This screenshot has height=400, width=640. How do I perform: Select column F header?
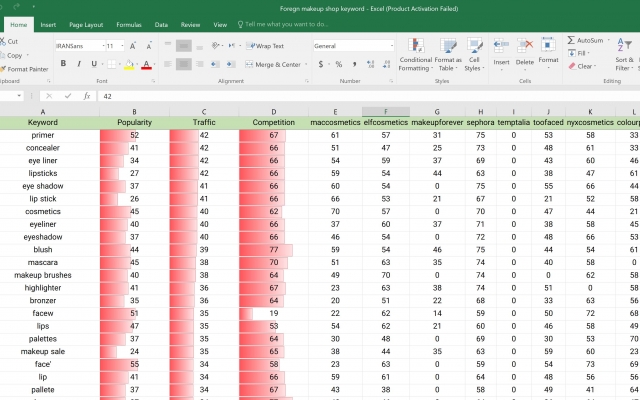click(x=386, y=111)
